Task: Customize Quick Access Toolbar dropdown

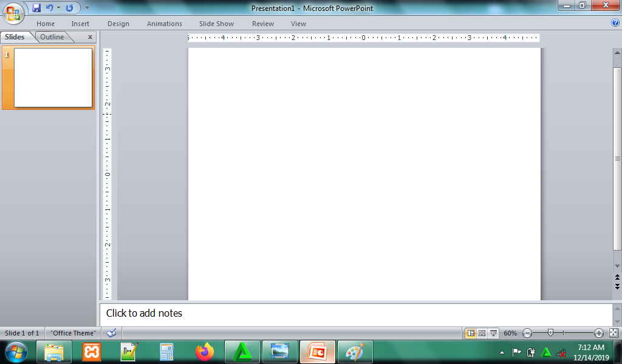Action: 87,7
